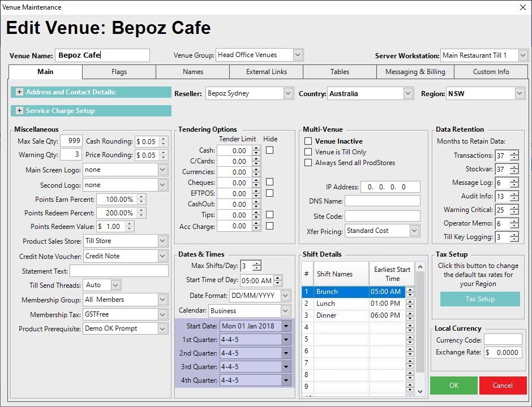
Task: Increase Max Shifts/Day spinner value
Action: point(258,263)
